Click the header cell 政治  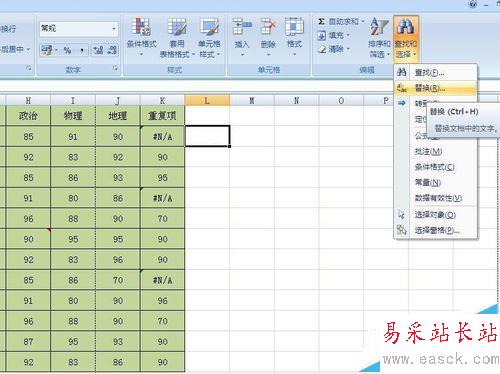click(28, 116)
